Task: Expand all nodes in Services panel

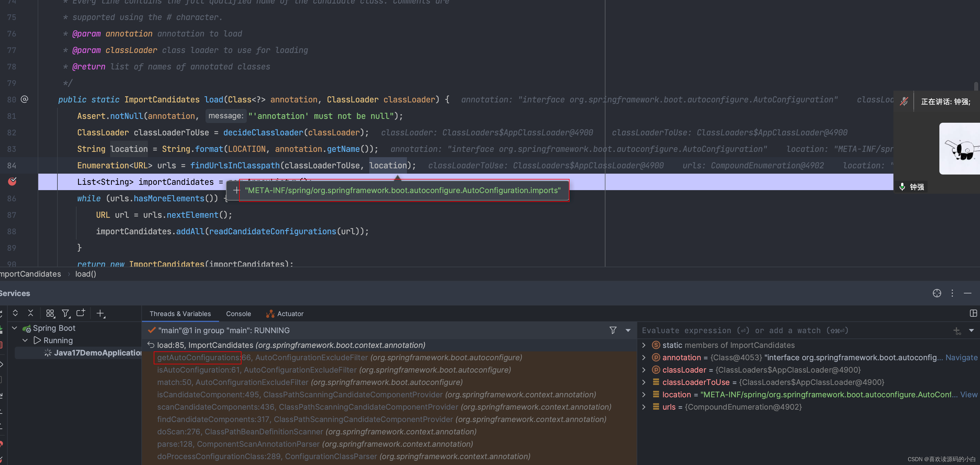Action: click(x=15, y=313)
